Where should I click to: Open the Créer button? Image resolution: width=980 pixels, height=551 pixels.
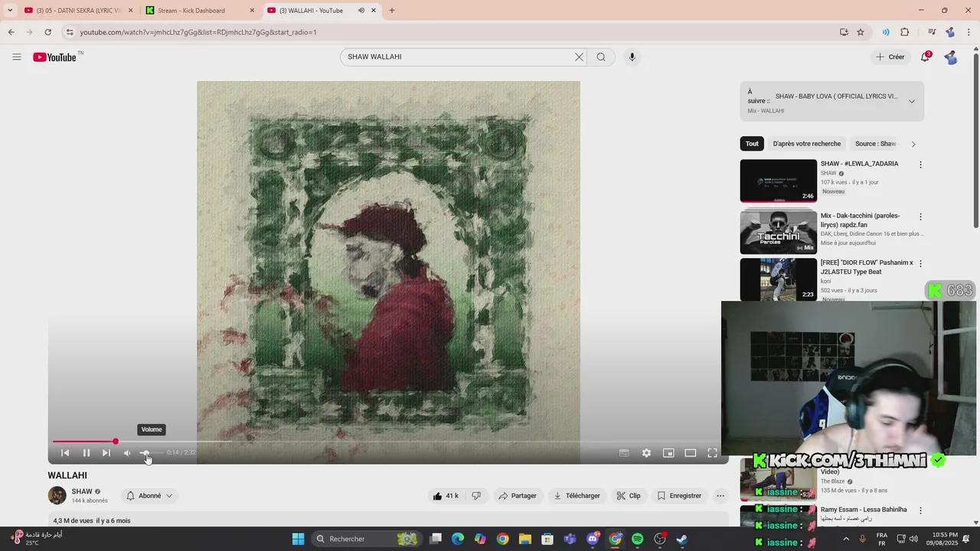(x=890, y=57)
